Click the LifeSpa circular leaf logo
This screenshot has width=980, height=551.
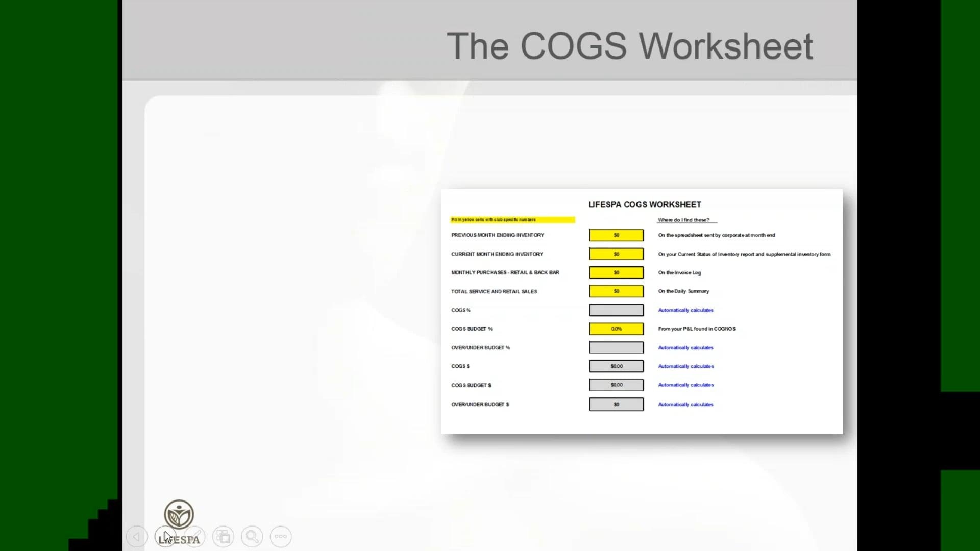179,514
